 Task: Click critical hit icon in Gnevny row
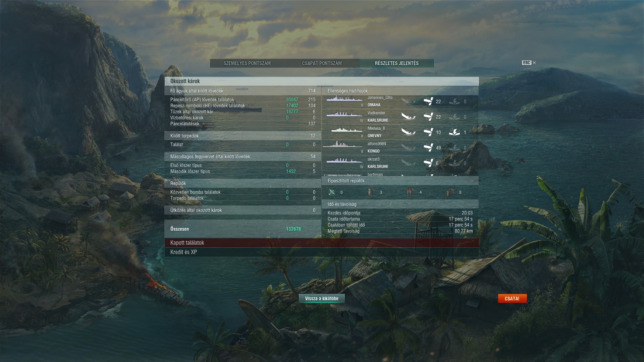coord(454,132)
